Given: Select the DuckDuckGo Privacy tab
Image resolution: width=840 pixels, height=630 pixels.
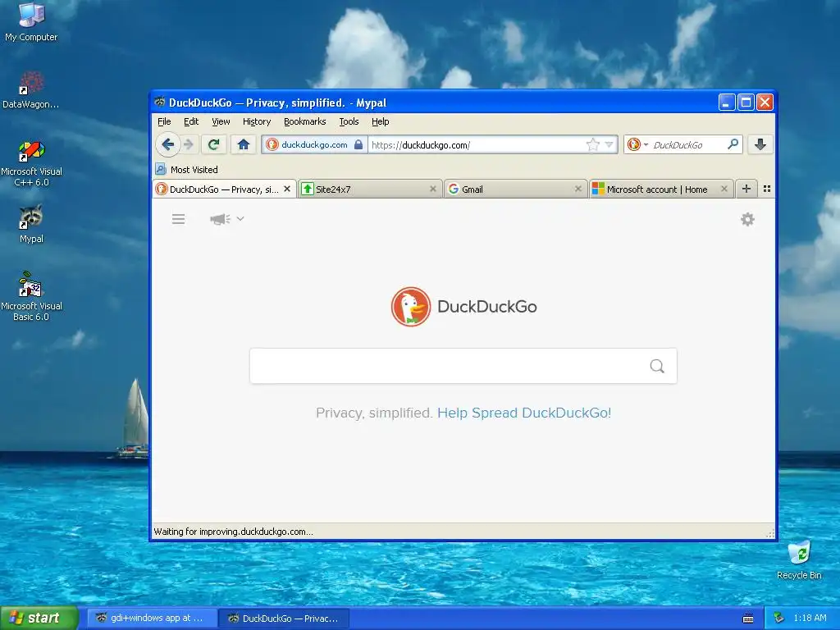Looking at the screenshot, I should pyautogui.click(x=224, y=189).
